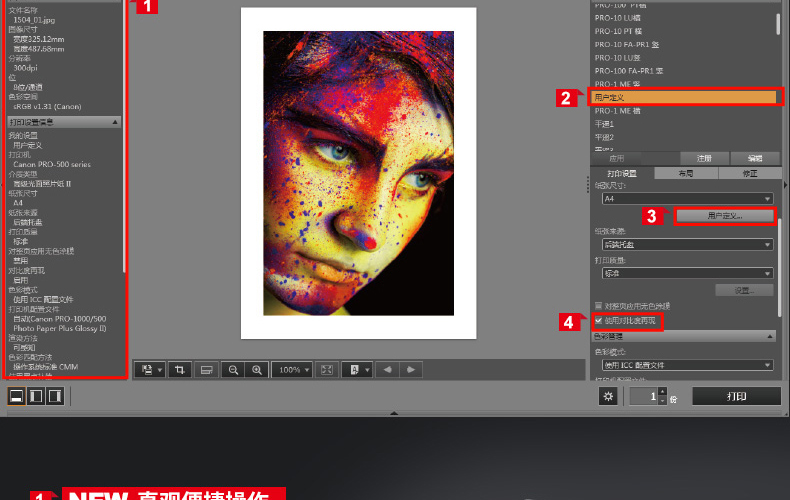Click the 用户定义... custom size button
This screenshot has height=500, width=790.
pos(725,216)
